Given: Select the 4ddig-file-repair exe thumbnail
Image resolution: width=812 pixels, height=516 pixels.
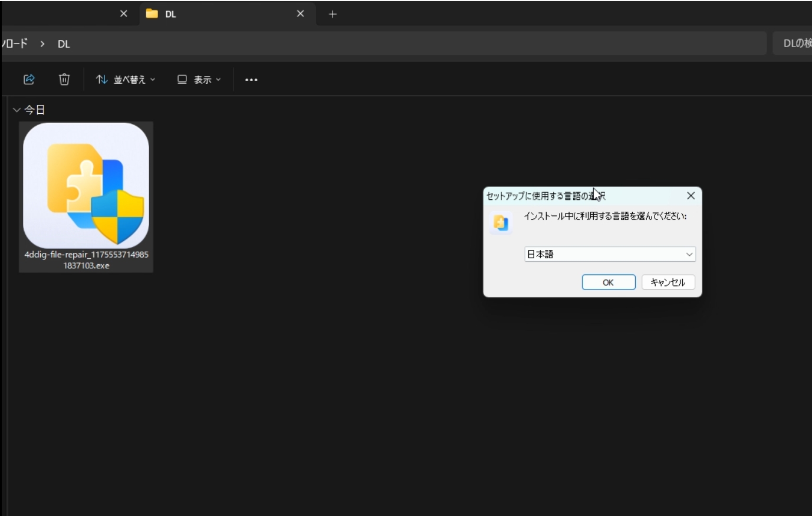Looking at the screenshot, I should pos(86,185).
